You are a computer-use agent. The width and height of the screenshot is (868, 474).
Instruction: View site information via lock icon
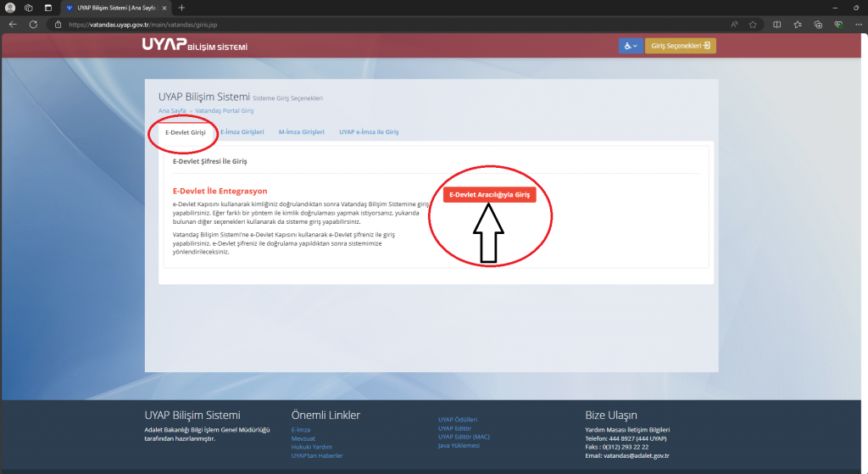coord(58,25)
